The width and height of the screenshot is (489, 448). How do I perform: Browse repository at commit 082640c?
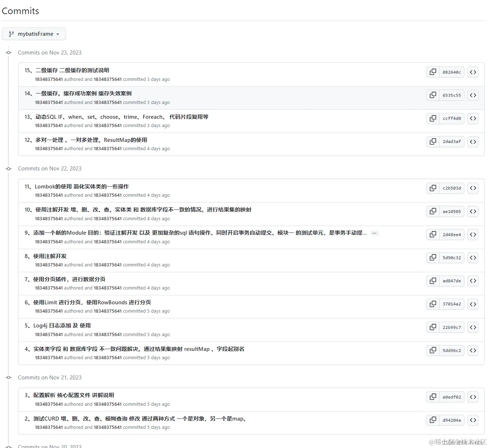pos(473,72)
